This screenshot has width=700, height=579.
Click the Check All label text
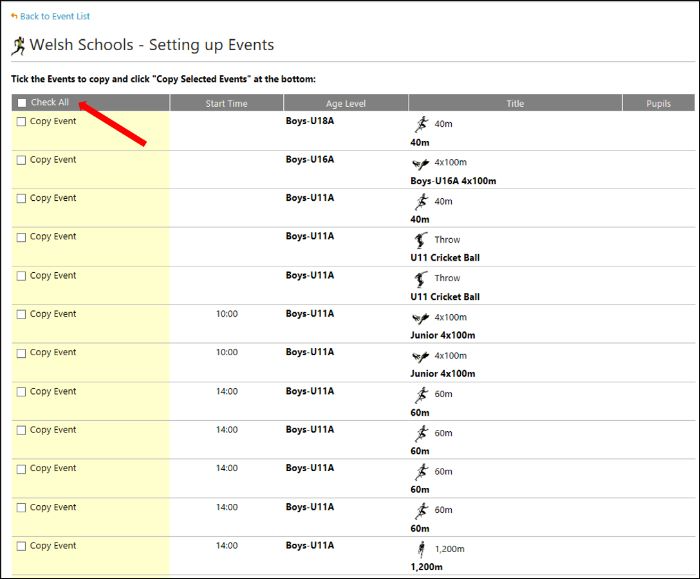50,102
